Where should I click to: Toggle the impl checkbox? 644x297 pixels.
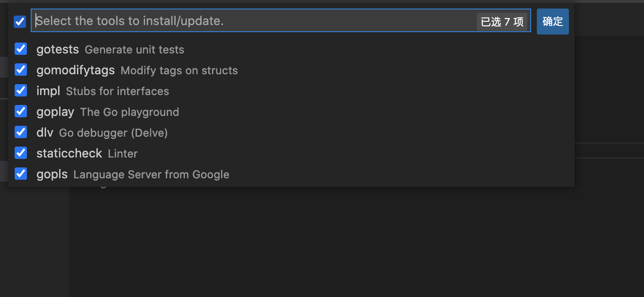(21, 90)
